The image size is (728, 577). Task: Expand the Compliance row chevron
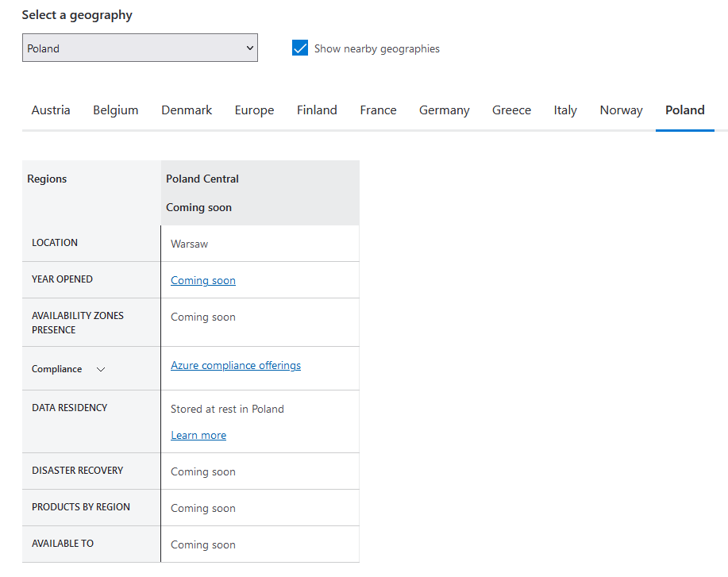coord(101,370)
